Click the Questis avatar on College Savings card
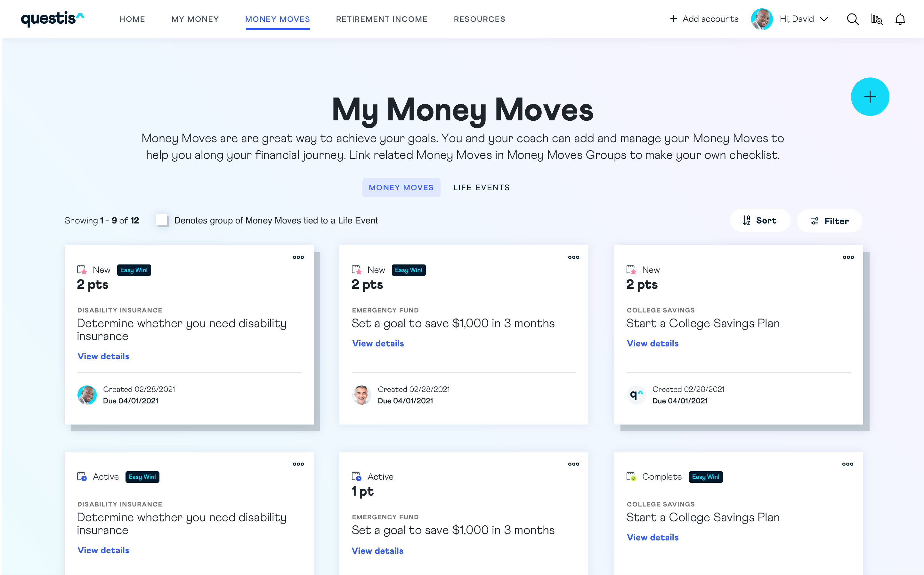The height and width of the screenshot is (575, 924). (x=636, y=395)
